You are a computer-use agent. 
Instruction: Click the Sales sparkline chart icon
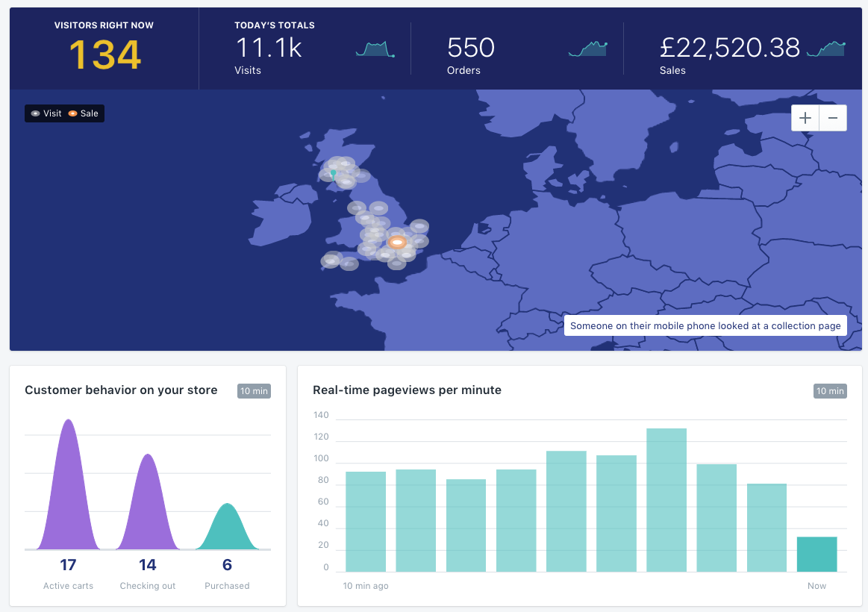tap(826, 49)
